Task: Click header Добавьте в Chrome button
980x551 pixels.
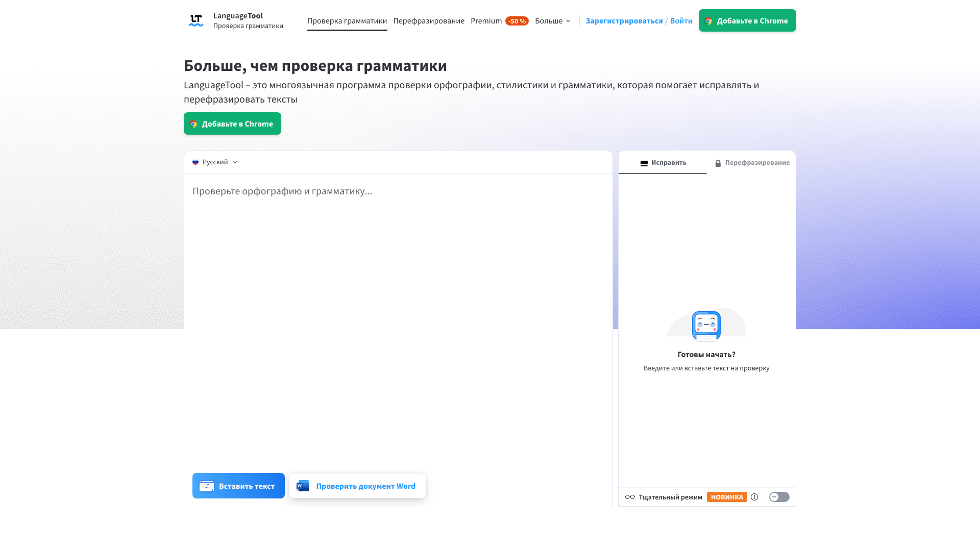Action: pyautogui.click(x=747, y=20)
